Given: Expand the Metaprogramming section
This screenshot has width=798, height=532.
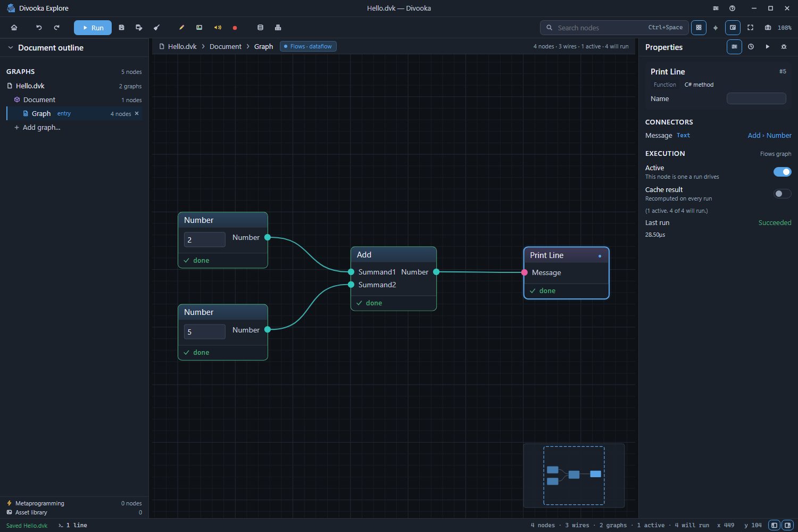Looking at the screenshot, I should pyautogui.click(x=74, y=503).
